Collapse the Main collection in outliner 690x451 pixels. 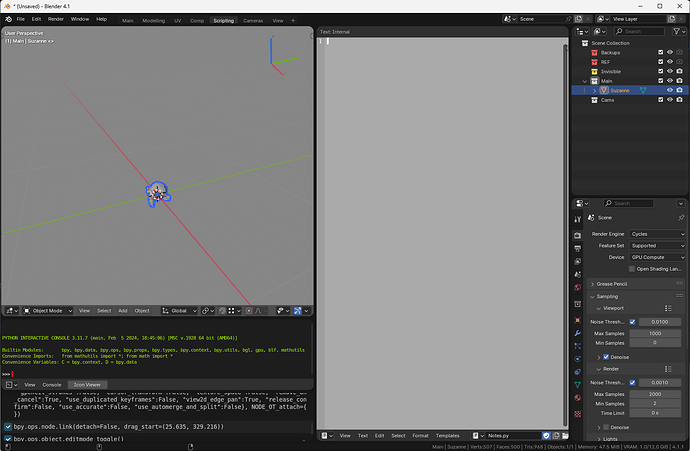point(585,81)
